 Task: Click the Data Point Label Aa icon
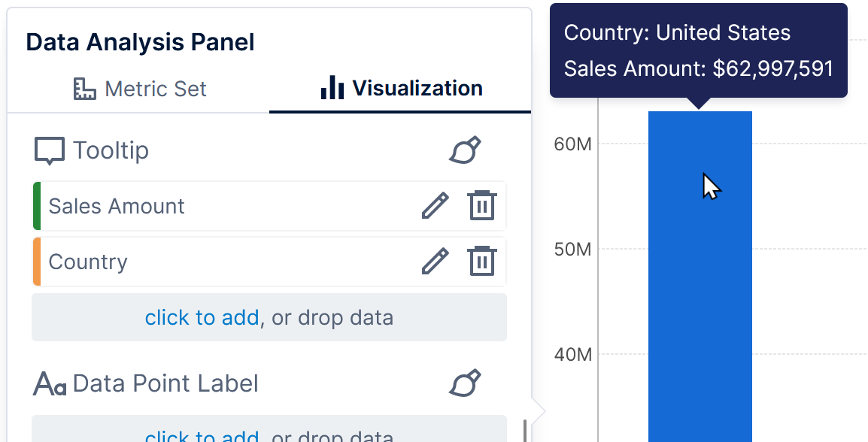click(x=50, y=383)
